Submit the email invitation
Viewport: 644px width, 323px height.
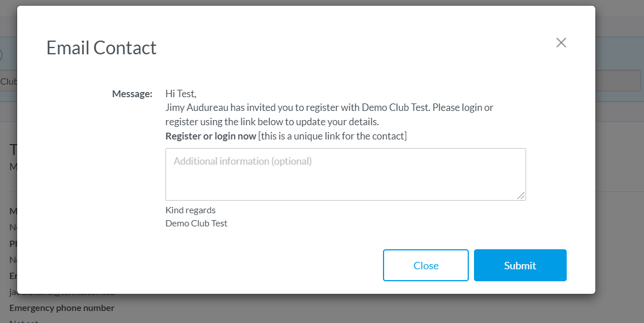point(520,265)
